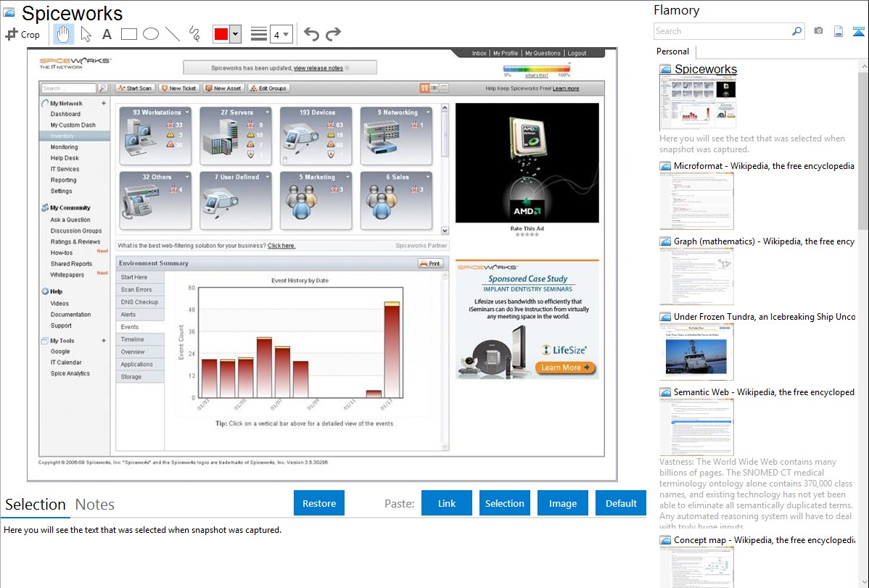
Task: Click the magnifier search icon
Action: click(x=797, y=31)
